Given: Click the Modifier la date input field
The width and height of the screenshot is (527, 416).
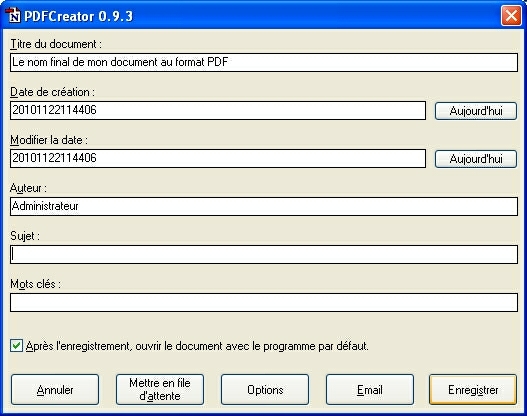Looking at the screenshot, I should click(218, 158).
